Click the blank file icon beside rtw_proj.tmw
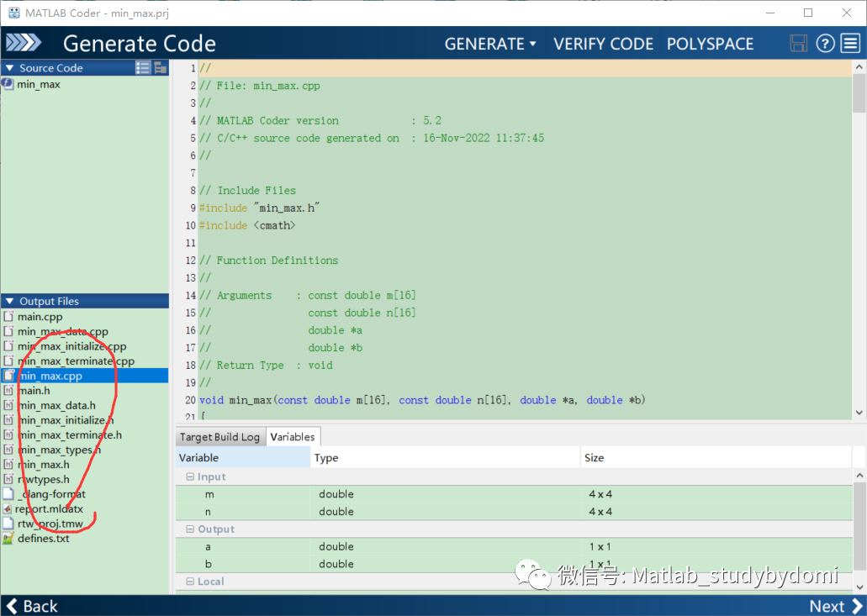The image size is (867, 616). (x=8, y=524)
